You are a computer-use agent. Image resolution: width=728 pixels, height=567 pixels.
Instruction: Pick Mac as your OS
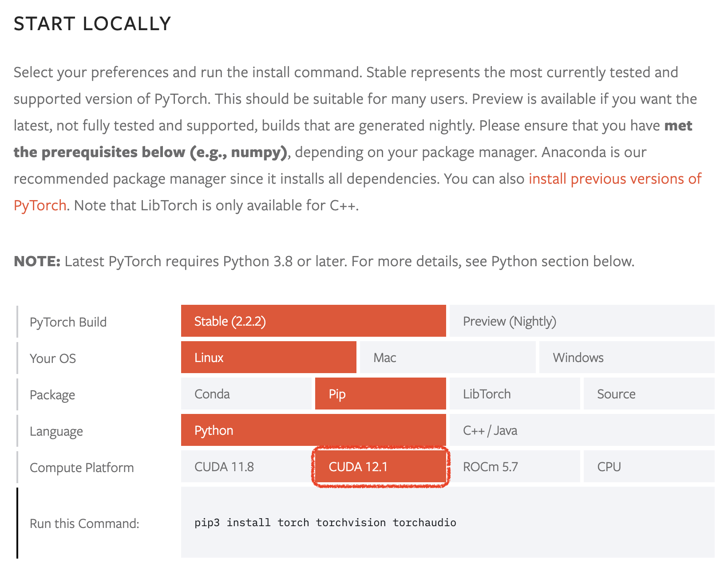click(447, 357)
